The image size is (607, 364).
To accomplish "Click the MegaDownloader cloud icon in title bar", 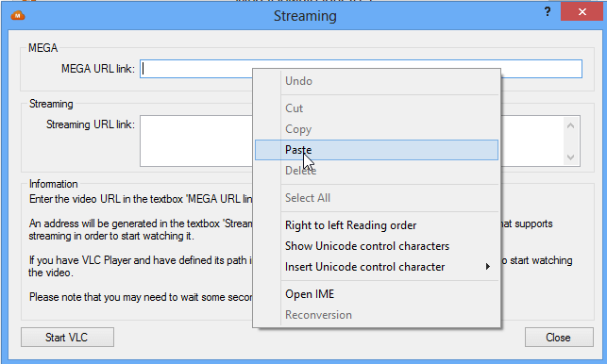I will (x=18, y=15).
